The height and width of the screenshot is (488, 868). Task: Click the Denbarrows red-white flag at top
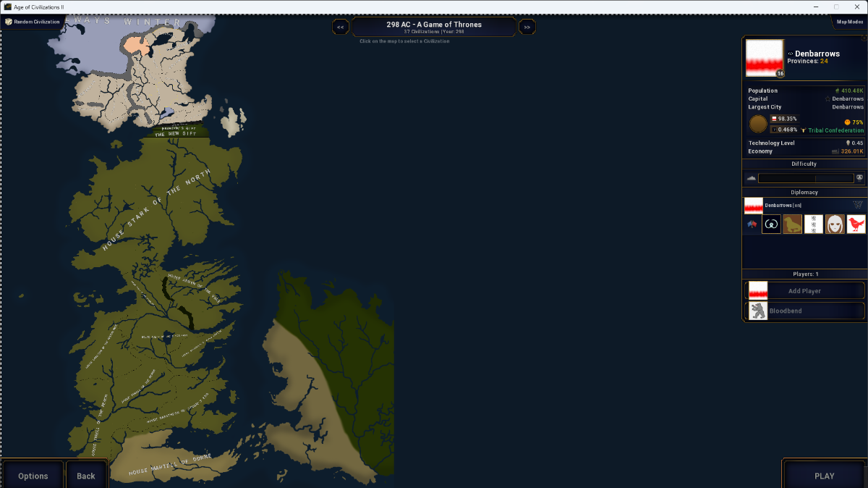765,58
